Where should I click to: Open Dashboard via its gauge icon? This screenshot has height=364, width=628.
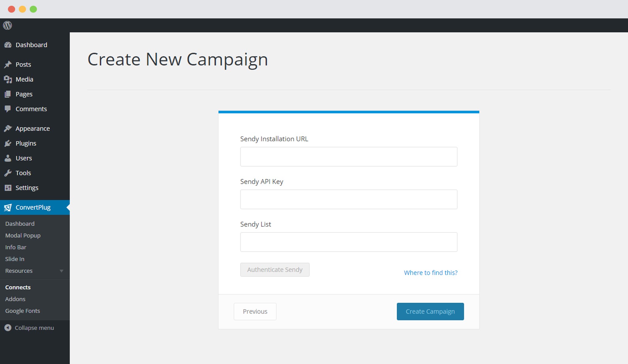coord(8,45)
